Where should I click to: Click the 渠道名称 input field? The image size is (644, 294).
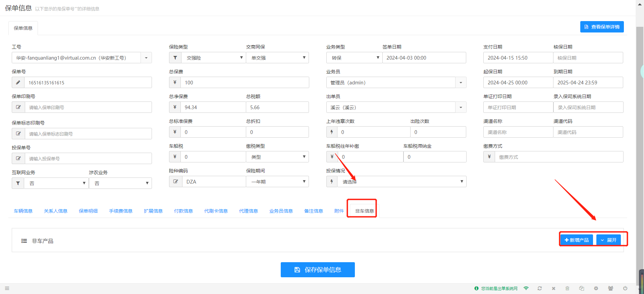tap(518, 132)
